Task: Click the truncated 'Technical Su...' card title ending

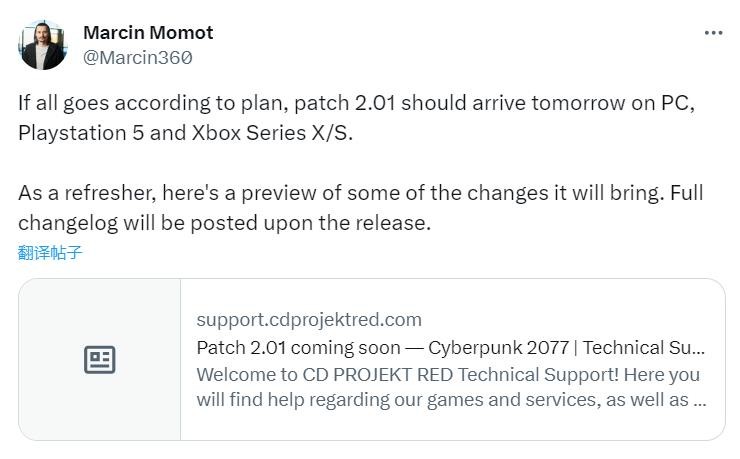Action: (645, 348)
